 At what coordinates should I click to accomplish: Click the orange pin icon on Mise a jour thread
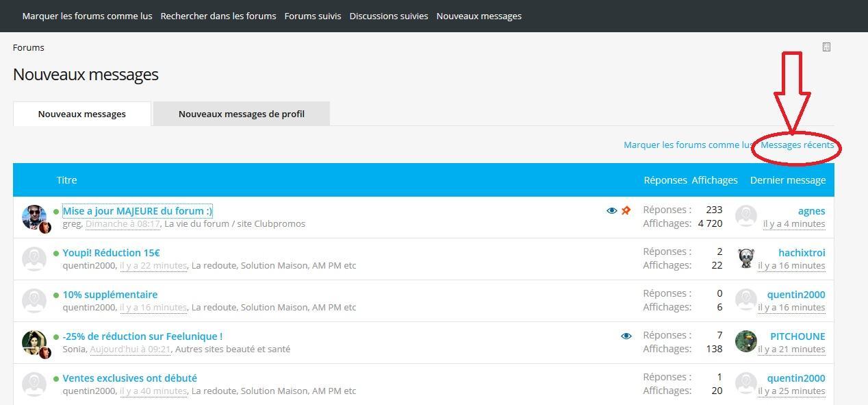click(626, 211)
